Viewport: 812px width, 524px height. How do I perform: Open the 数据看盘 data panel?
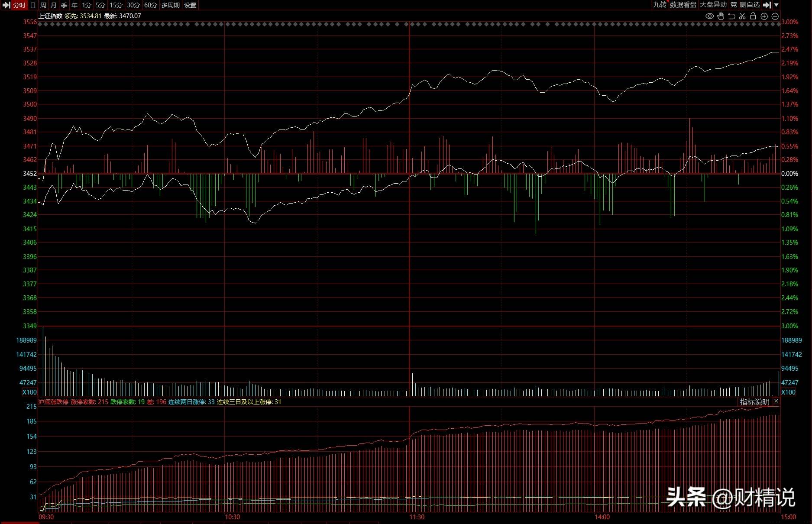click(x=683, y=5)
